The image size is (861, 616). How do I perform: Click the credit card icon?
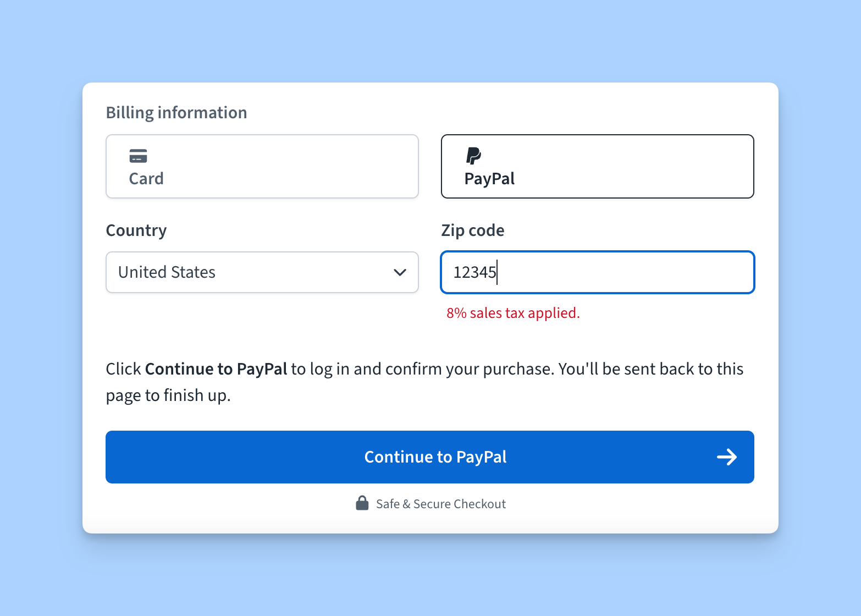[x=138, y=156]
